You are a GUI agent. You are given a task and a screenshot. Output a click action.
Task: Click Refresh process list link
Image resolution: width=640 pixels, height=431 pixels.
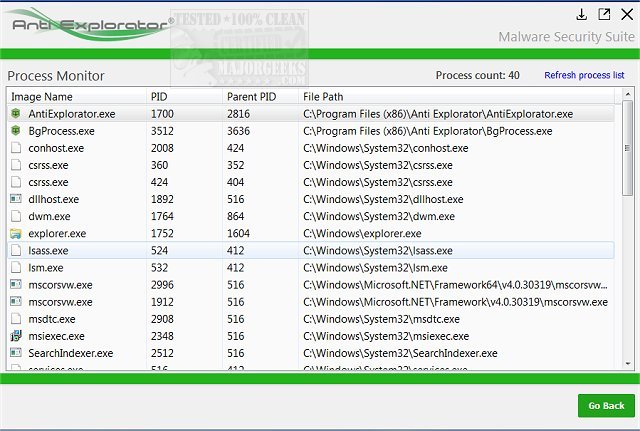[584, 75]
